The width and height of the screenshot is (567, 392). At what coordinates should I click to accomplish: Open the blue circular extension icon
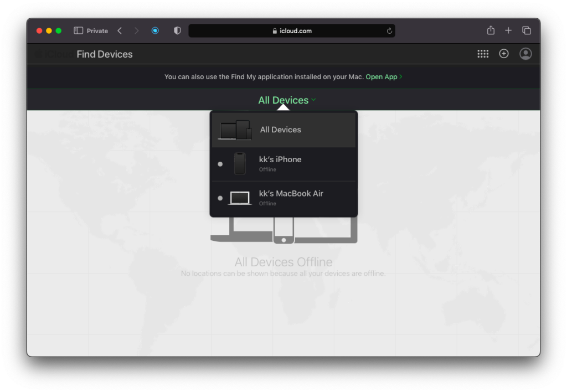pyautogui.click(x=155, y=31)
